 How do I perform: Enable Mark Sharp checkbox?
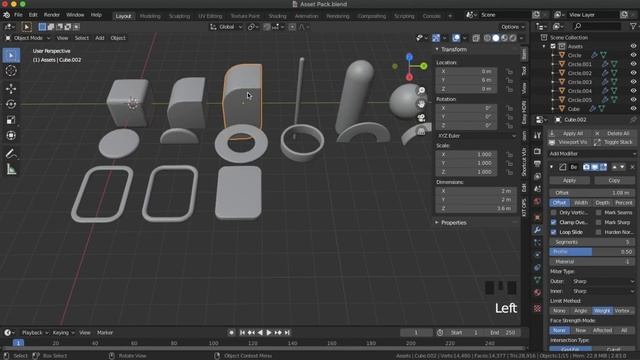click(x=598, y=222)
